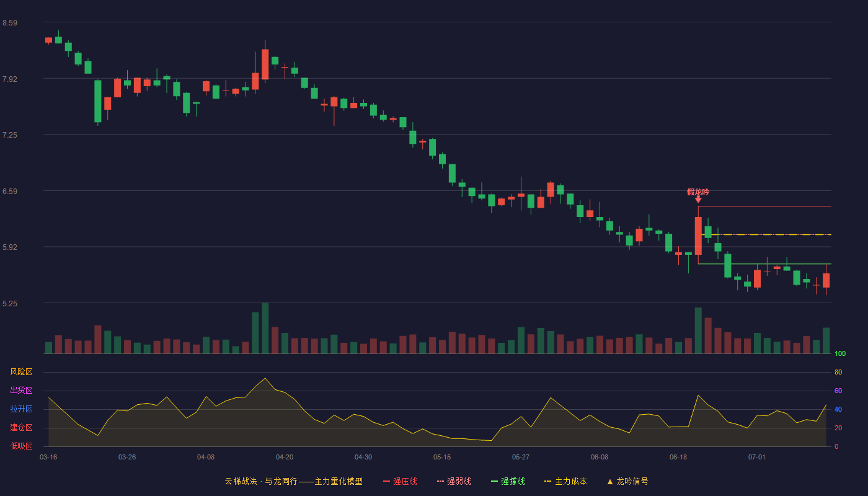Click the 5.25 price axis label
Screen dimensions: 868x496
click(x=9, y=304)
